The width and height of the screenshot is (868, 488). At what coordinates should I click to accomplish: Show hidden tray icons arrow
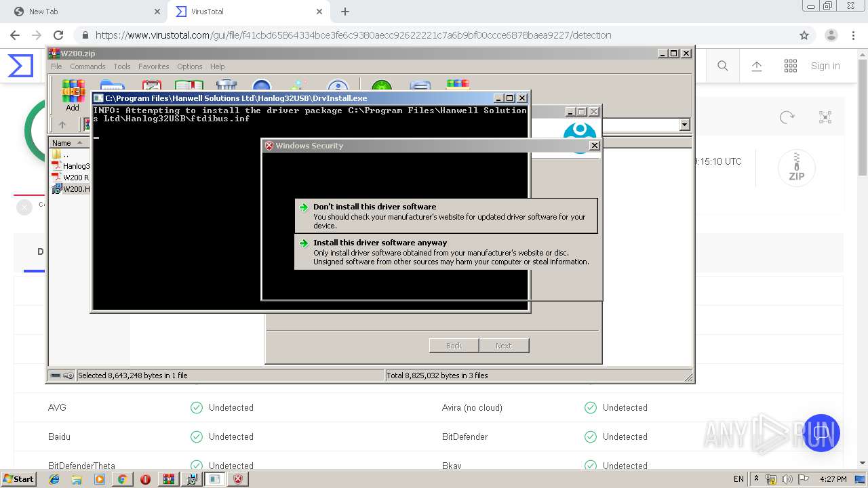(756, 479)
